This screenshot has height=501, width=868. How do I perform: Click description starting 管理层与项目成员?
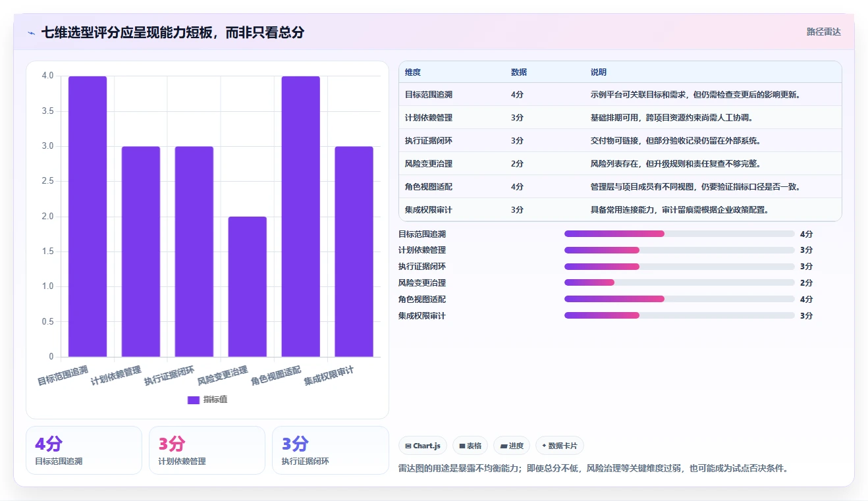tap(695, 187)
